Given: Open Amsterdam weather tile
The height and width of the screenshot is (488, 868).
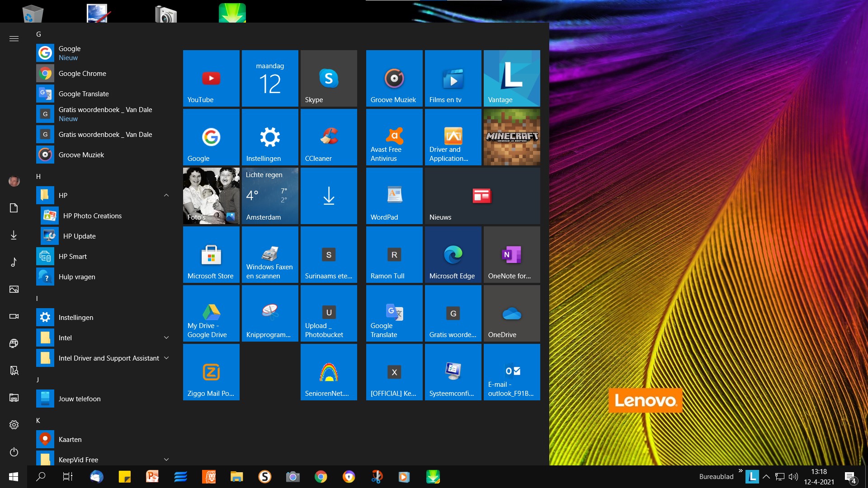Looking at the screenshot, I should click(x=270, y=196).
